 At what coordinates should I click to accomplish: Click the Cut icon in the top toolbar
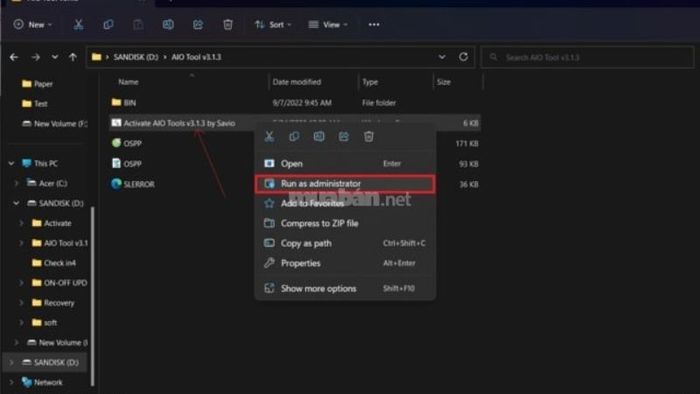pos(78,25)
